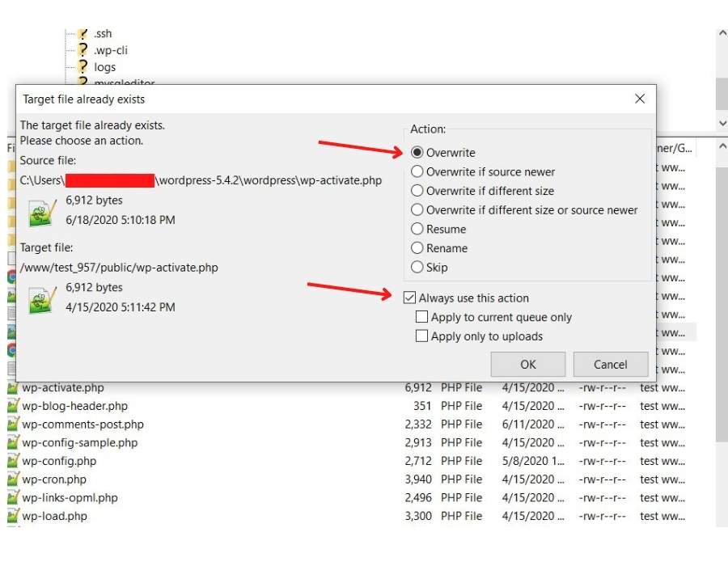Screen dimensions: 728x566
Task: Click the wp-blog-header.php file icon
Action: point(13,405)
